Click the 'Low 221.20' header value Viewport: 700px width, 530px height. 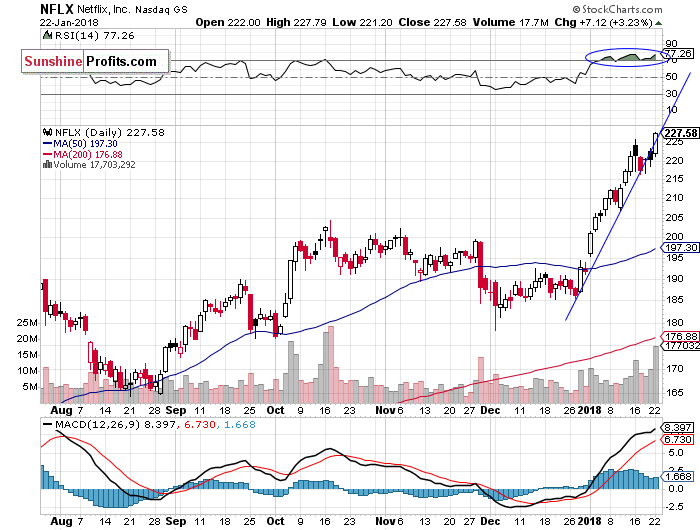tap(362, 22)
